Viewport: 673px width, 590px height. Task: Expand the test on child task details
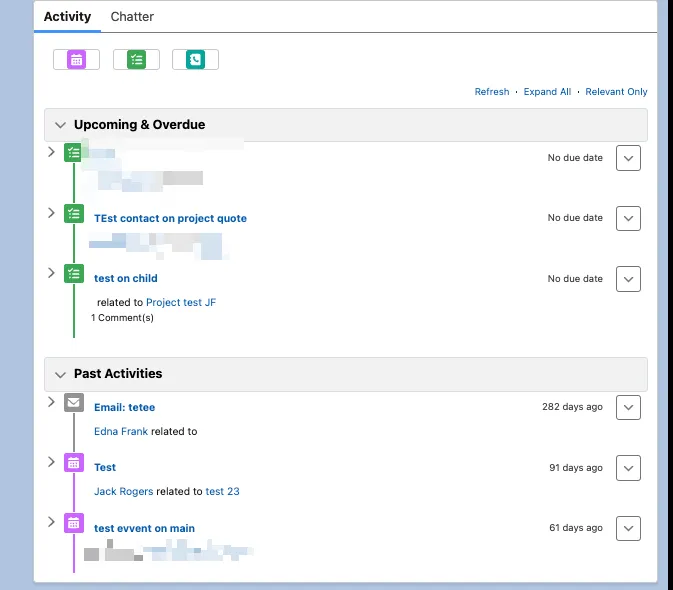coord(51,273)
